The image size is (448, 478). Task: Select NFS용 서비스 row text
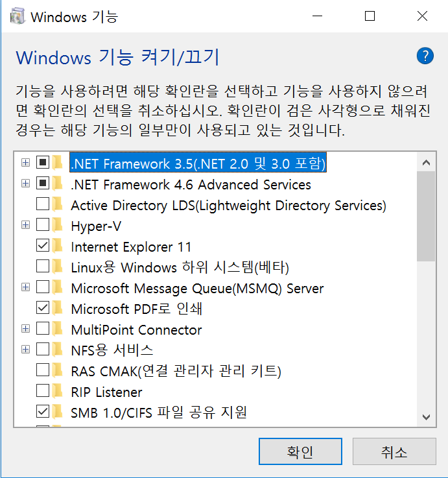tap(112, 351)
